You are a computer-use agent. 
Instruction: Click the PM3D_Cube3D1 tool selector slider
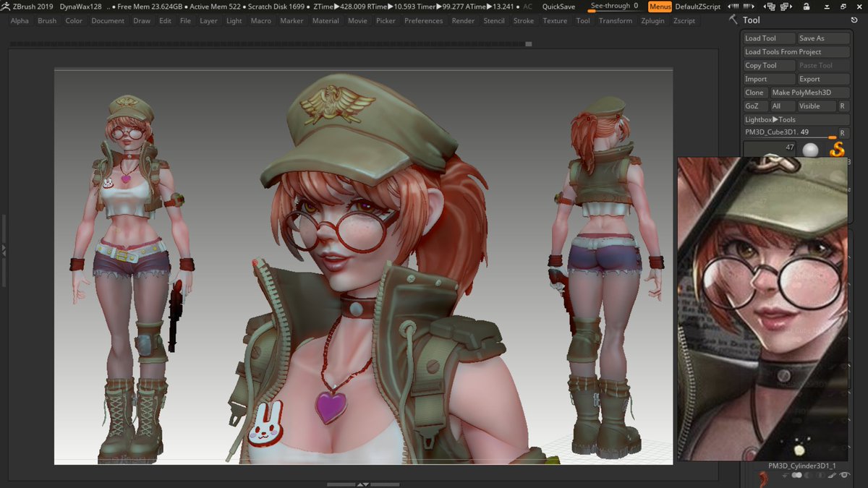(789, 133)
